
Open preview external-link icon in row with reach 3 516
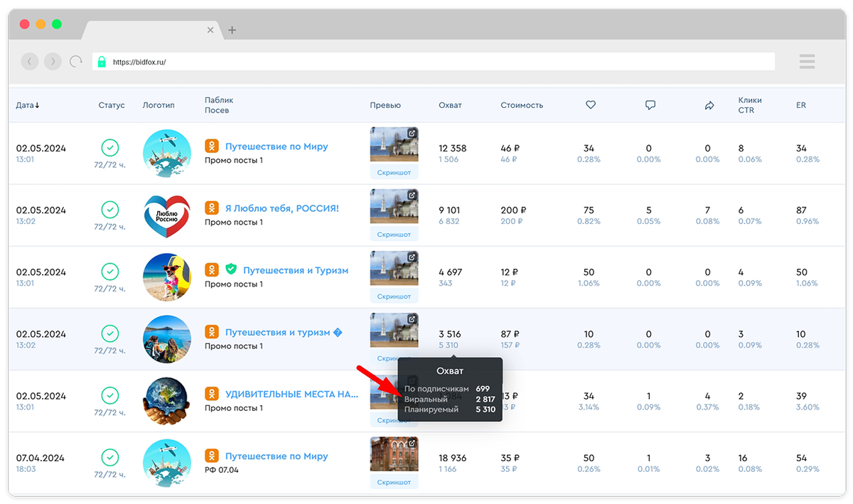click(x=412, y=319)
